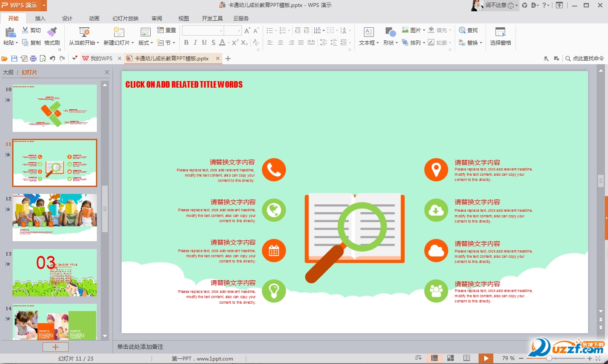The height and width of the screenshot is (364, 608).
Task: Click the zoom in plus button
Action: pyautogui.click(x=589, y=358)
